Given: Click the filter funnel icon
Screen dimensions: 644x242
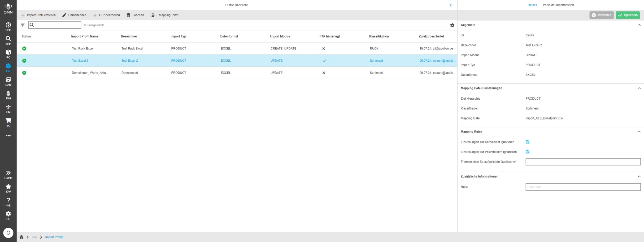Looking at the screenshot, I should click(x=23, y=25).
